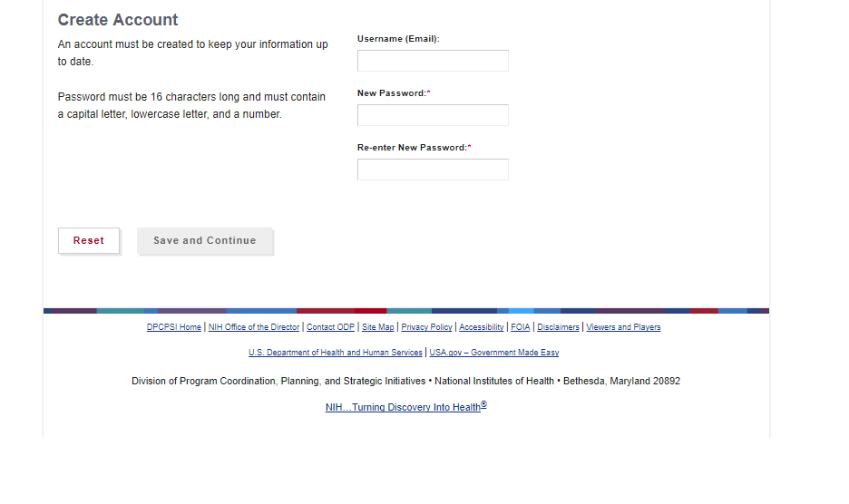Click the Reset button

click(x=89, y=240)
